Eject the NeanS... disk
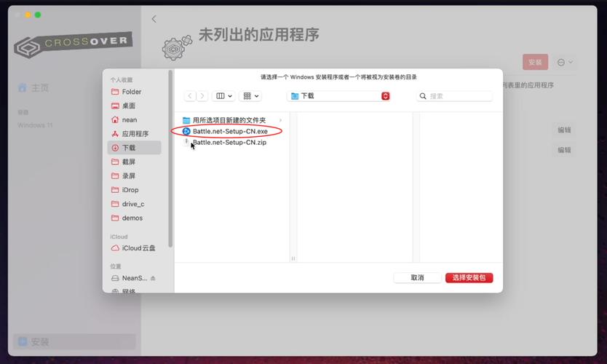Viewport: 607px width, 364px height. pos(153,278)
